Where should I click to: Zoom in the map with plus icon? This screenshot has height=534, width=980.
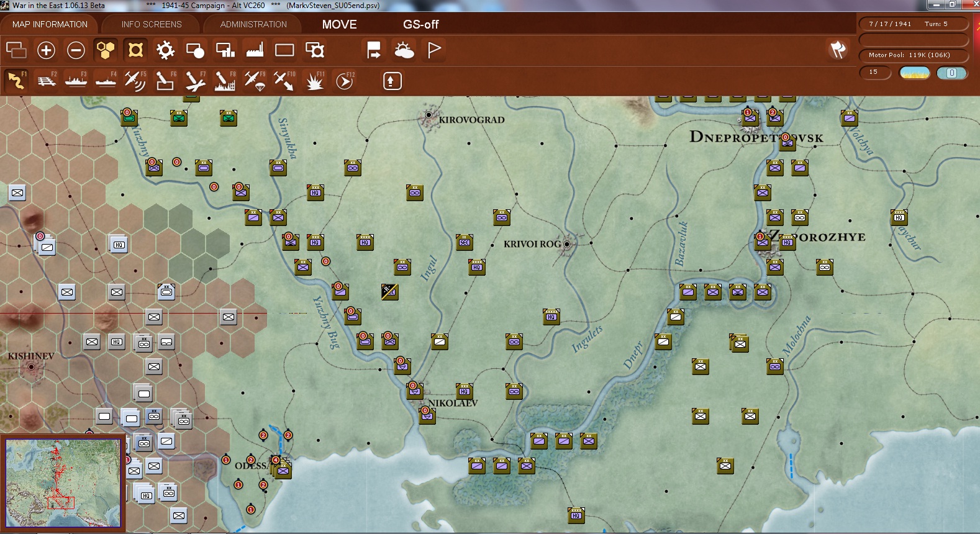(x=46, y=50)
